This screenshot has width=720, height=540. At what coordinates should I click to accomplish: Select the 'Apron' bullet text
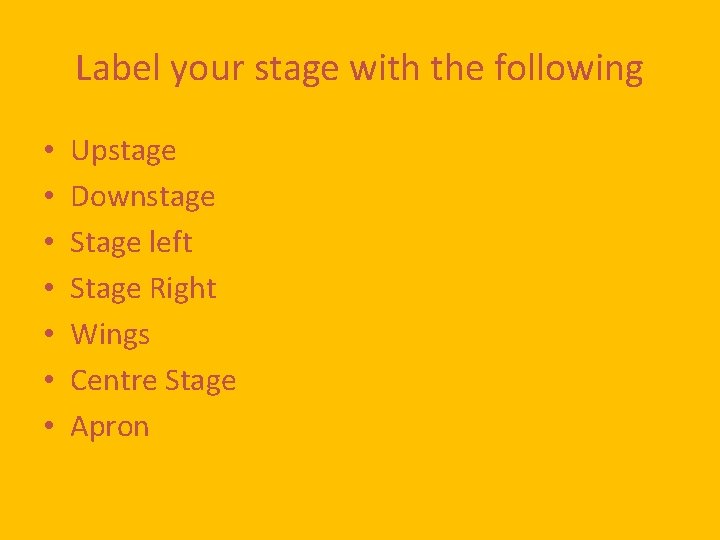coord(109,427)
